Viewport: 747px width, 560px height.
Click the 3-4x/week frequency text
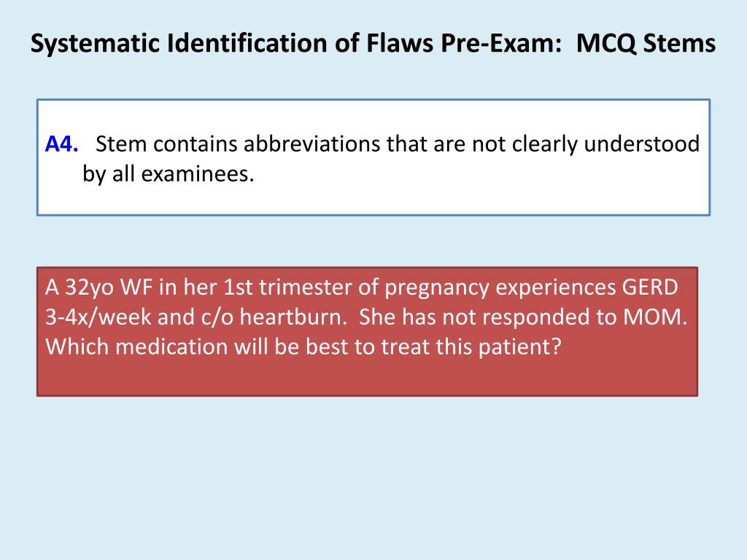[98, 317]
